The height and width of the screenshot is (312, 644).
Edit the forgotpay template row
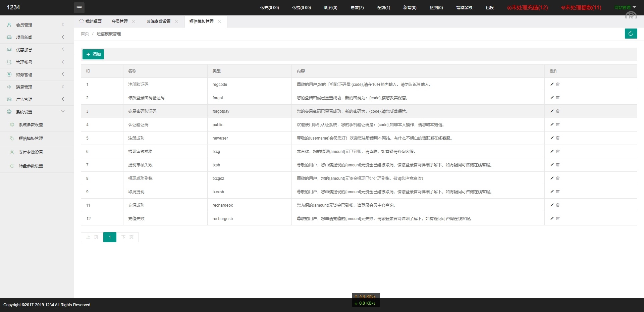click(552, 111)
